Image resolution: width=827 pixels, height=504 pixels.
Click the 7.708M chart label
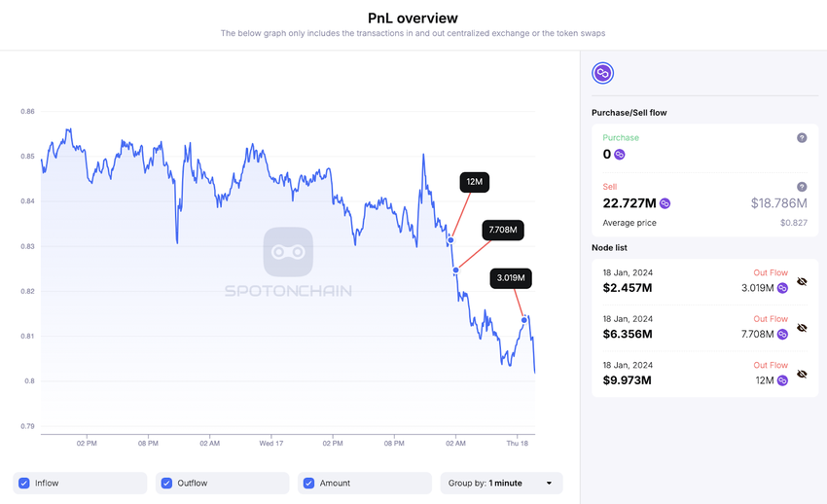(504, 230)
